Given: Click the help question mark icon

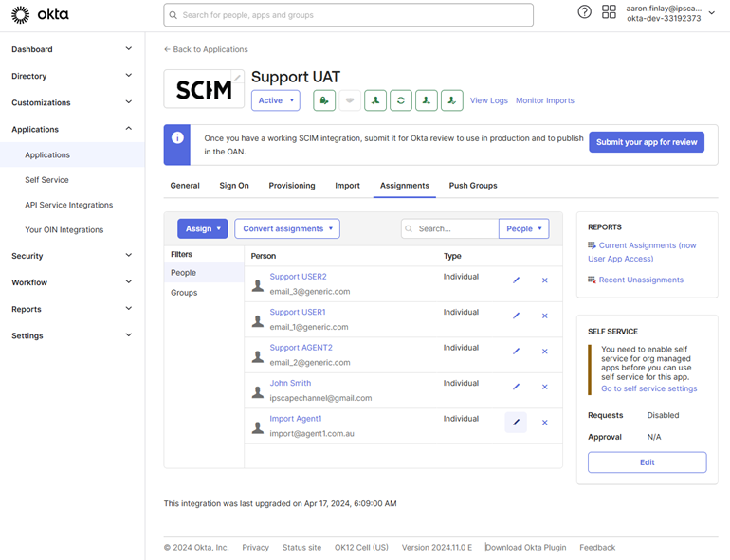Looking at the screenshot, I should (584, 12).
